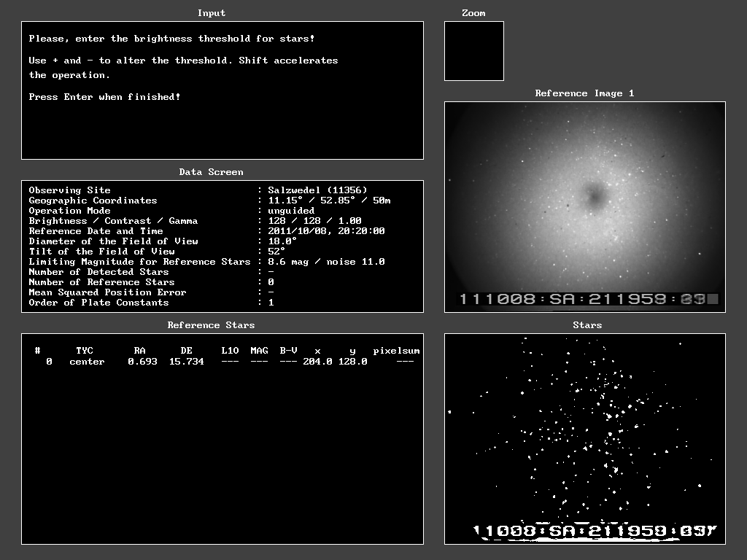Click the Order of Plate Constants value

coord(271,303)
